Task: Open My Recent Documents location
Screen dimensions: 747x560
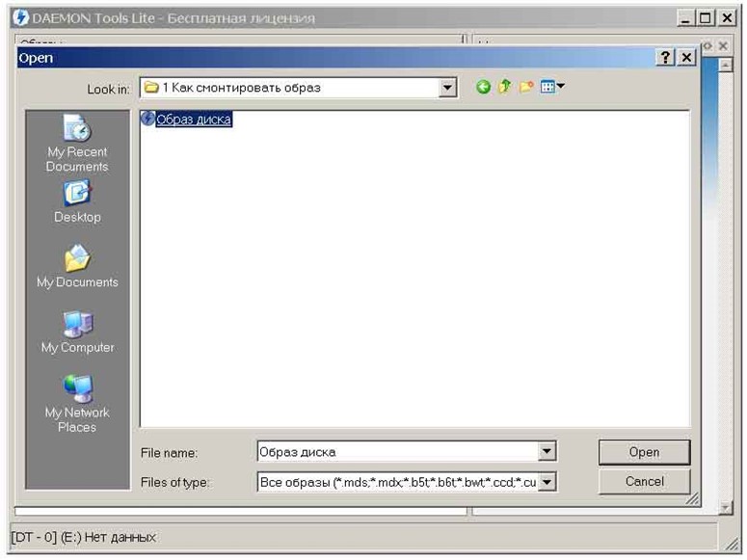Action: coord(77,144)
